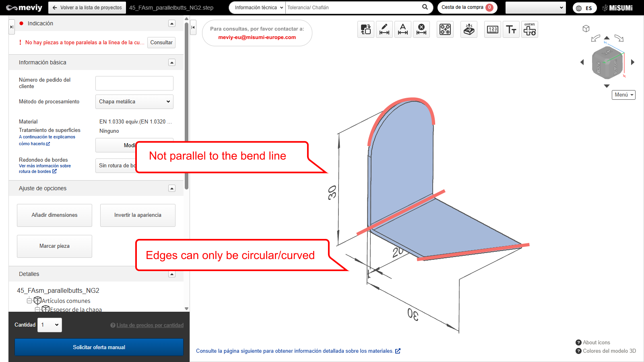Image resolution: width=644 pixels, height=362 pixels.
Task: Click the Número de pedido input field
Action: pos(134,83)
